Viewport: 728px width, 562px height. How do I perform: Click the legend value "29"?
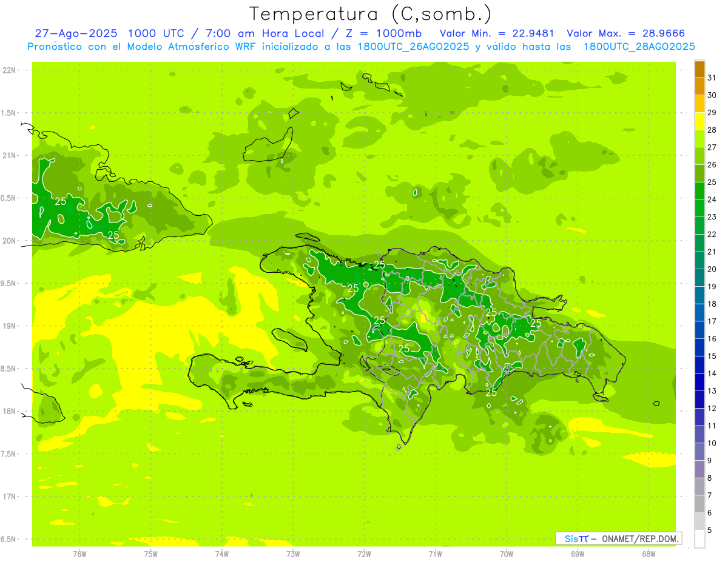[712, 112]
